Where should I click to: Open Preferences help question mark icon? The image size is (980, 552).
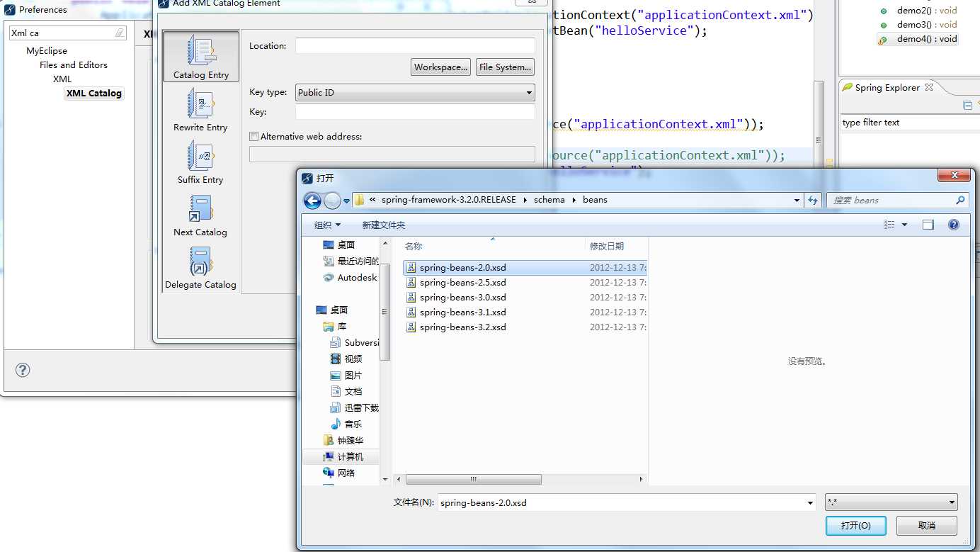coord(23,370)
